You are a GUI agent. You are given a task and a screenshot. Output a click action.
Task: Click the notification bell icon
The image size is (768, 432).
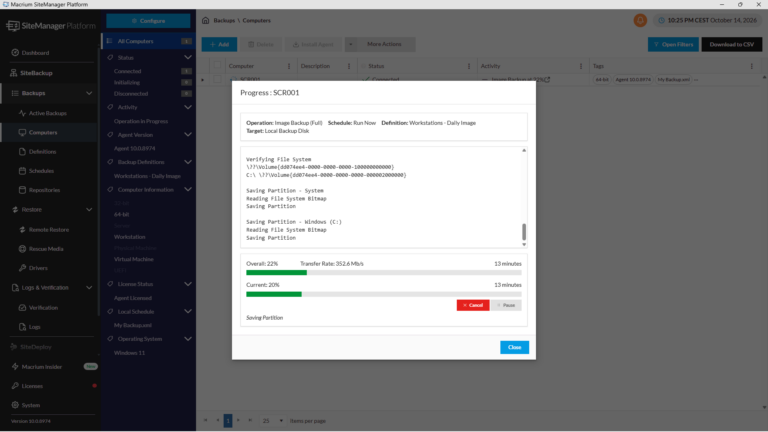coord(640,21)
